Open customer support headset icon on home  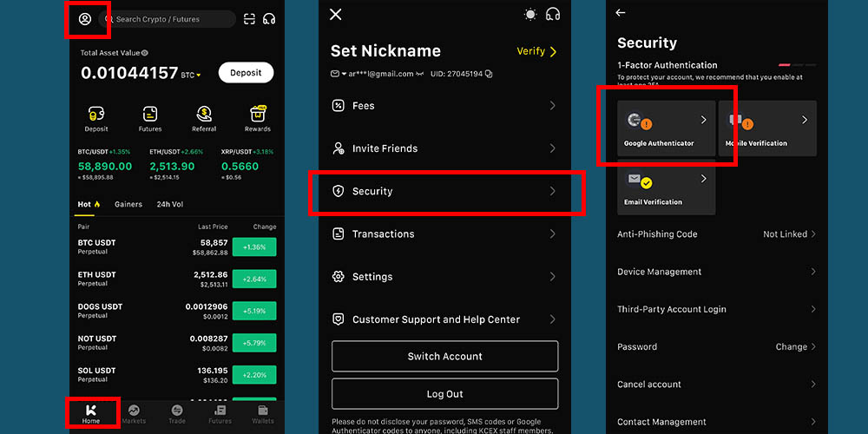269,19
